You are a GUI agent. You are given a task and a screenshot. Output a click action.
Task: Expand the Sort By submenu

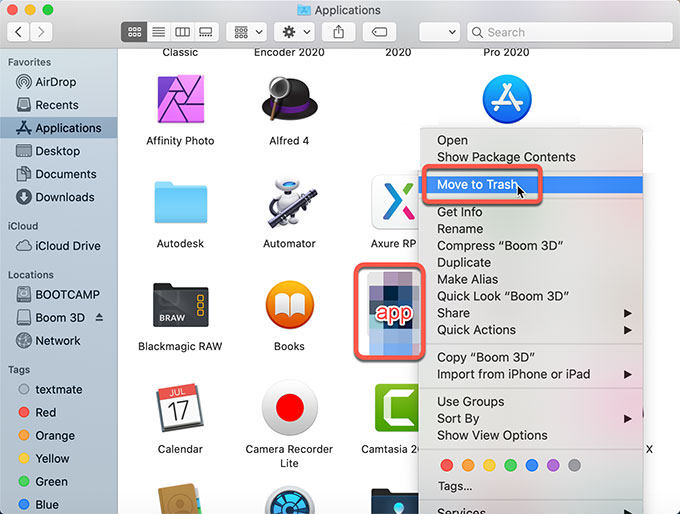pos(531,419)
